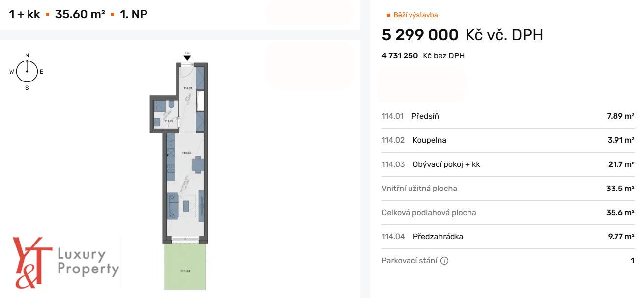The image size is (644, 298).
Task: Click the black entrance arrow marker 114
Action: click(x=187, y=57)
